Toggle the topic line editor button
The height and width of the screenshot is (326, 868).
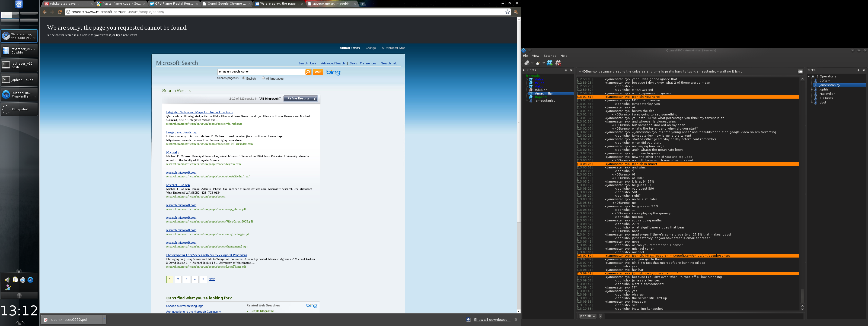800,71
